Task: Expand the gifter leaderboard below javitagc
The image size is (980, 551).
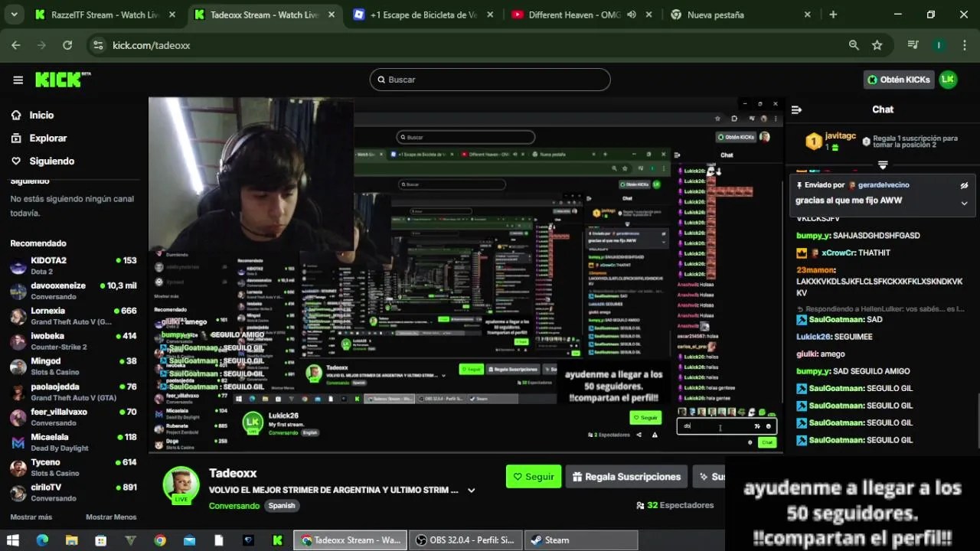Action: click(x=883, y=165)
